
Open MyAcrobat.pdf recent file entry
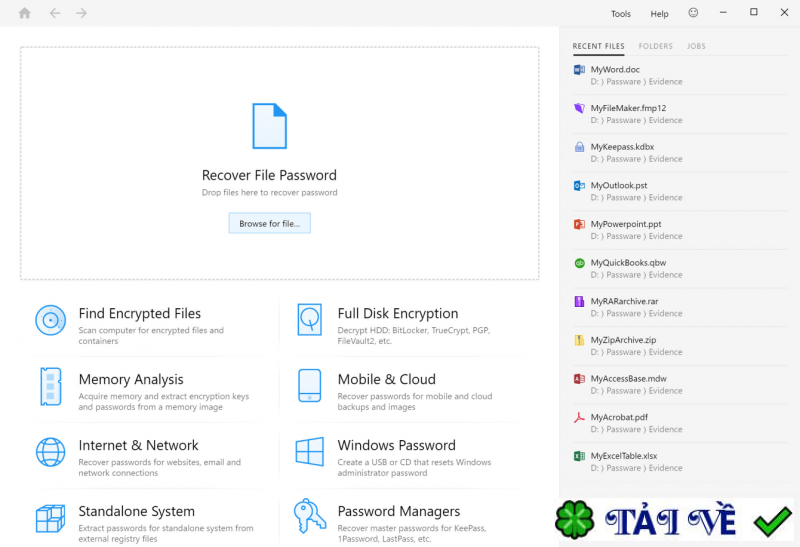[619, 417]
